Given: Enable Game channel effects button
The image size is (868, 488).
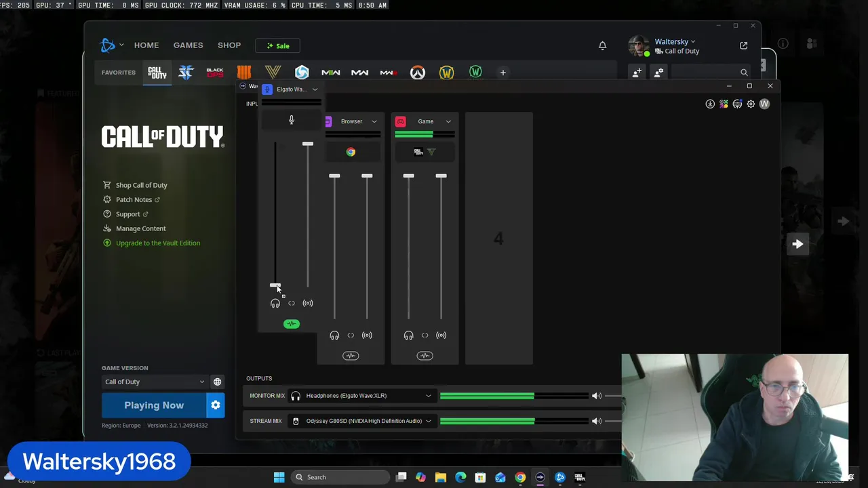Looking at the screenshot, I should (425, 356).
